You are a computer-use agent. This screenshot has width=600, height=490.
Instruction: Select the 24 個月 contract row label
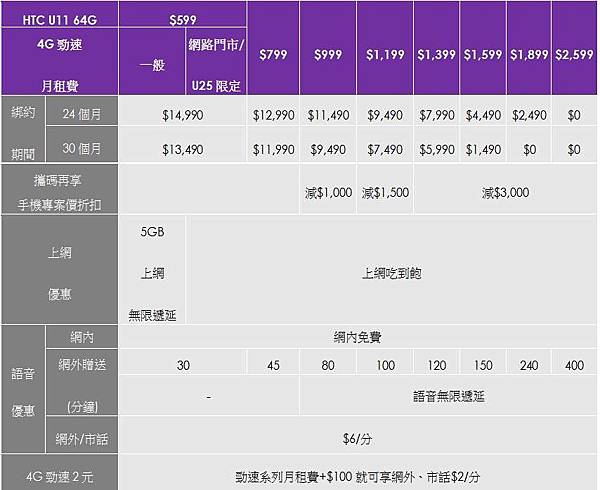coord(82,111)
